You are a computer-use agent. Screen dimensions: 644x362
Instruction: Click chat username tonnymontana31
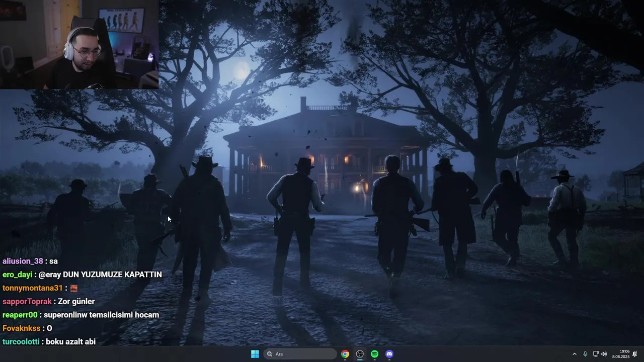click(x=33, y=288)
